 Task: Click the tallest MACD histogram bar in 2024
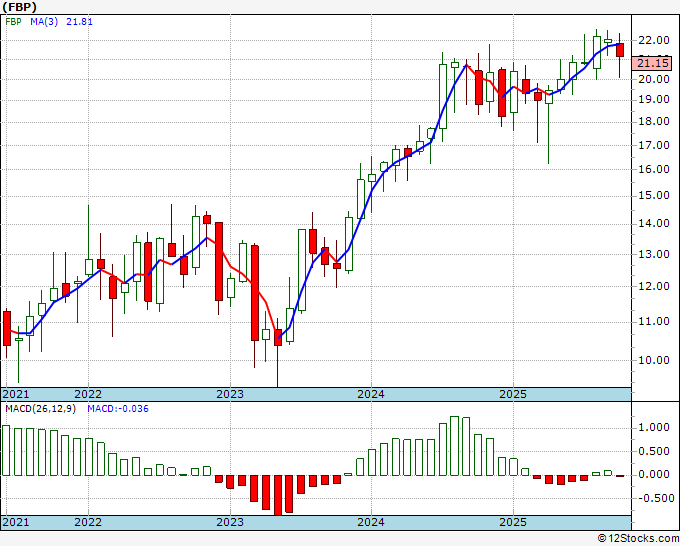point(454,446)
